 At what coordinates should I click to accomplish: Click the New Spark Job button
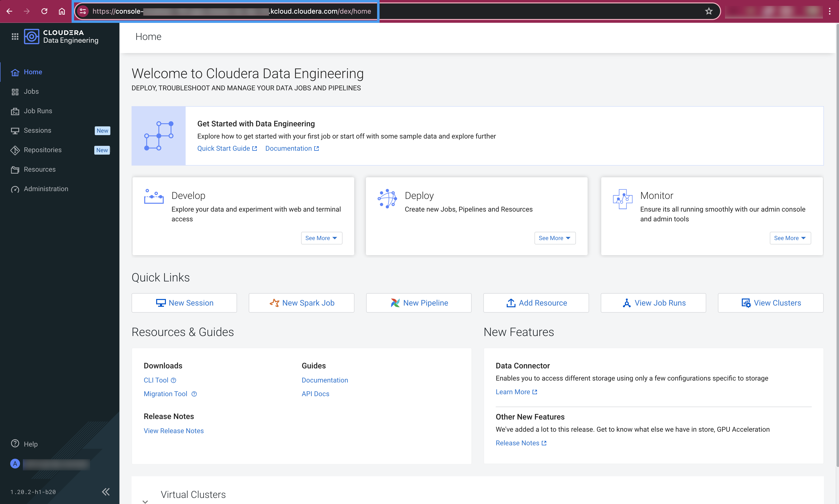pyautogui.click(x=301, y=303)
